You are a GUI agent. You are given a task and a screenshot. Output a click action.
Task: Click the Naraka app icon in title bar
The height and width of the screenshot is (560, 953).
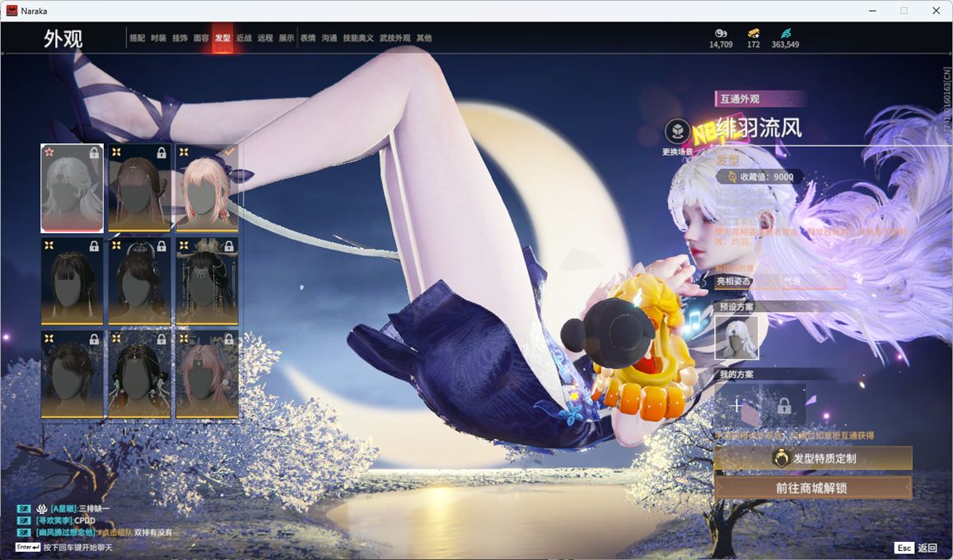[x=12, y=11]
